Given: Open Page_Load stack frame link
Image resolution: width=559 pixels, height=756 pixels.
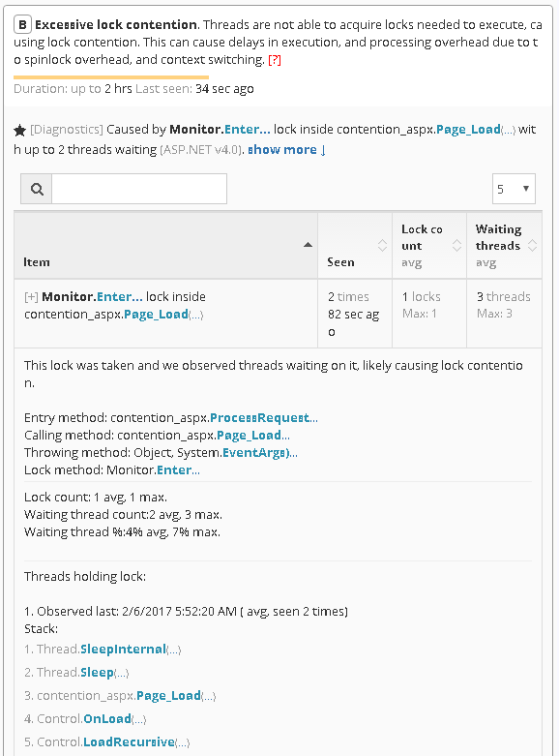Looking at the screenshot, I should [168, 696].
